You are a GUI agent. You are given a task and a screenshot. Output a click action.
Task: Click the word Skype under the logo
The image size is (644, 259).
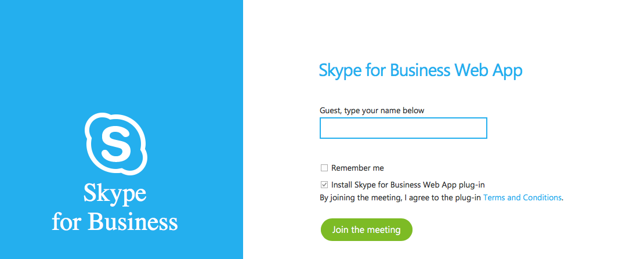115,193
